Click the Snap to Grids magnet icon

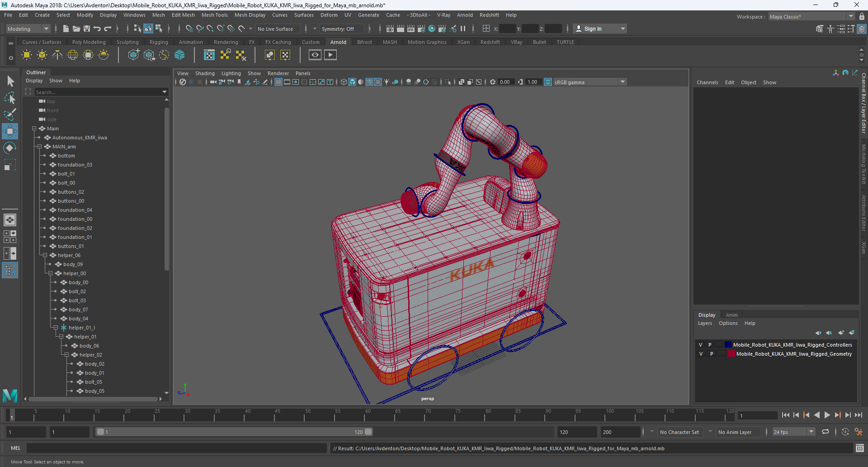point(189,29)
